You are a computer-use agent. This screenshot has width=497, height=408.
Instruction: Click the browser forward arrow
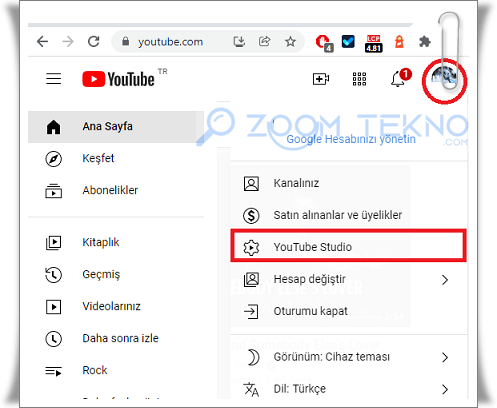[x=68, y=42]
